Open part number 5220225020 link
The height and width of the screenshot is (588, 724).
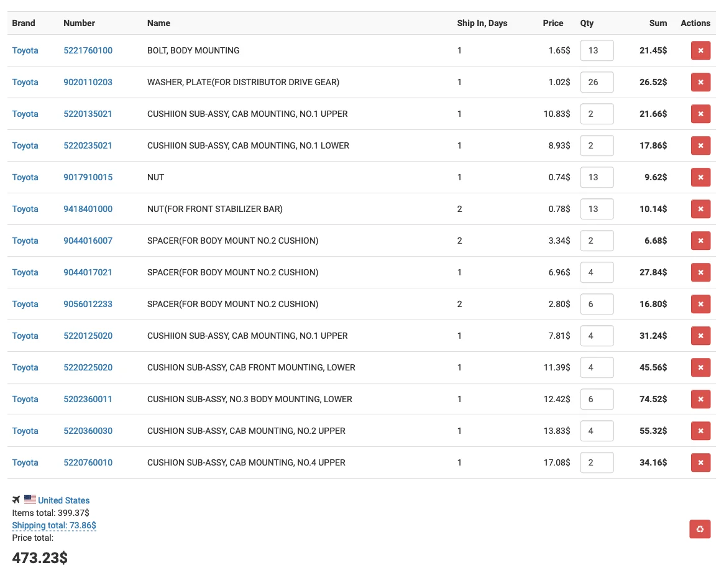(88, 367)
